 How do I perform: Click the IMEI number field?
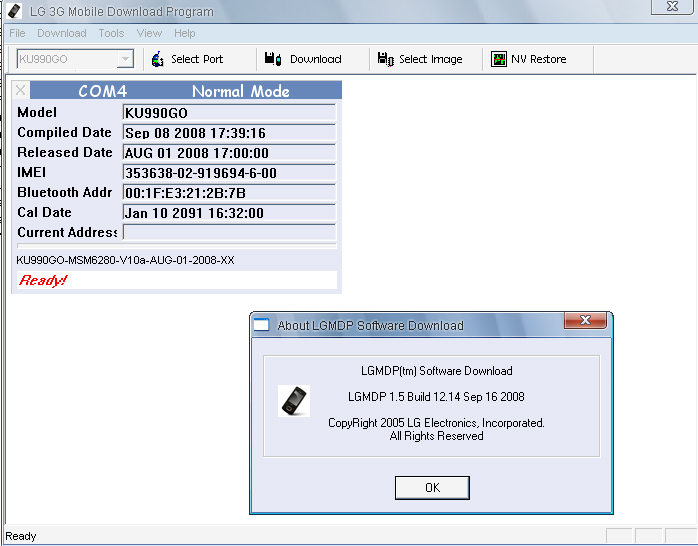click(229, 173)
